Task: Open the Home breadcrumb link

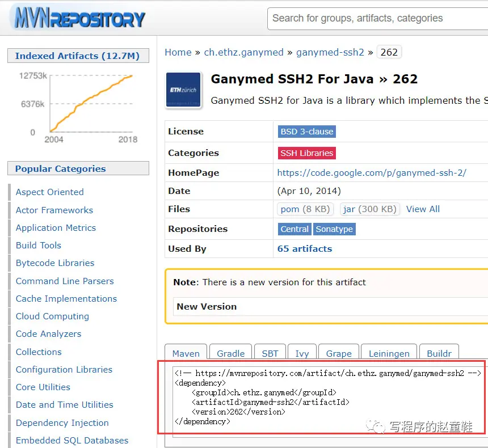Action: coord(178,52)
